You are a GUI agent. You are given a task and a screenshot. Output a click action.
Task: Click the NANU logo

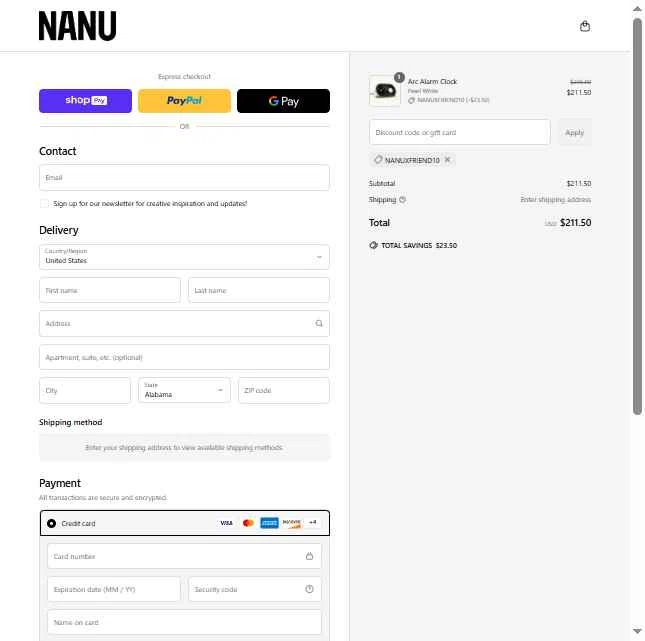[77, 26]
